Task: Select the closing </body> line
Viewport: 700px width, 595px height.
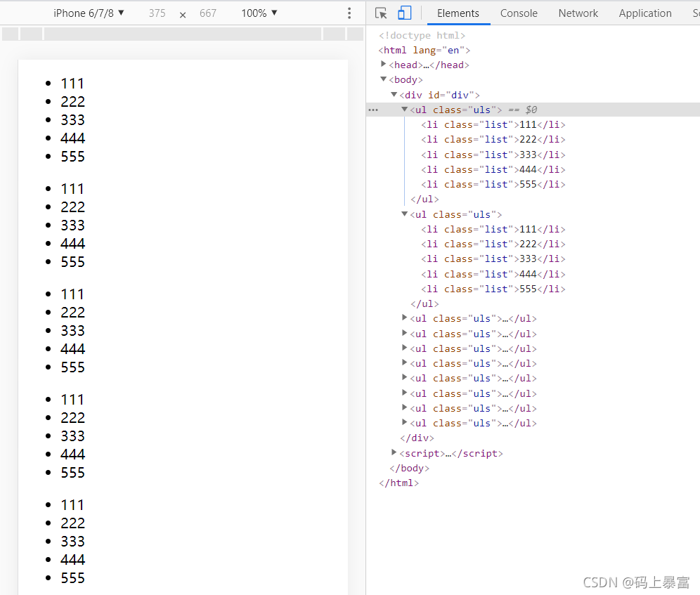Action: [409, 469]
